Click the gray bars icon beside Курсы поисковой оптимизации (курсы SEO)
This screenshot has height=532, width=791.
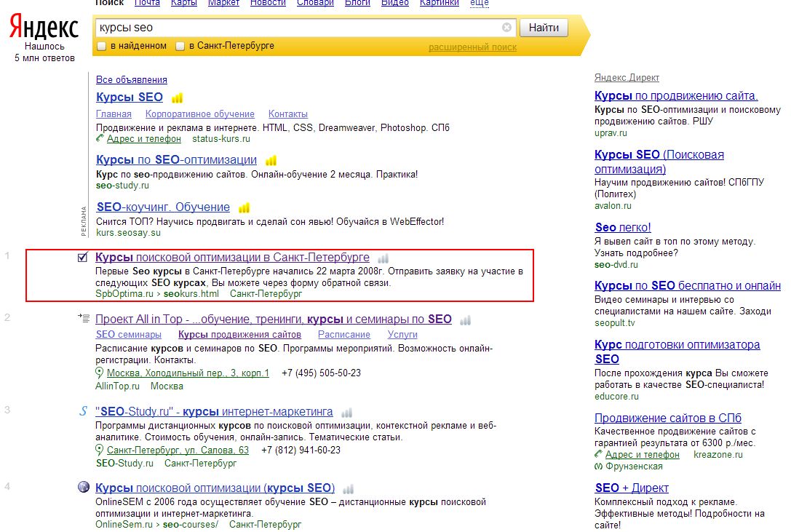(348, 489)
